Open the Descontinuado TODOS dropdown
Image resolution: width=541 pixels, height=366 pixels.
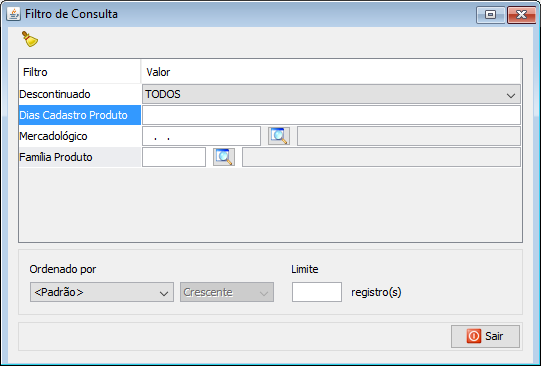(331, 94)
